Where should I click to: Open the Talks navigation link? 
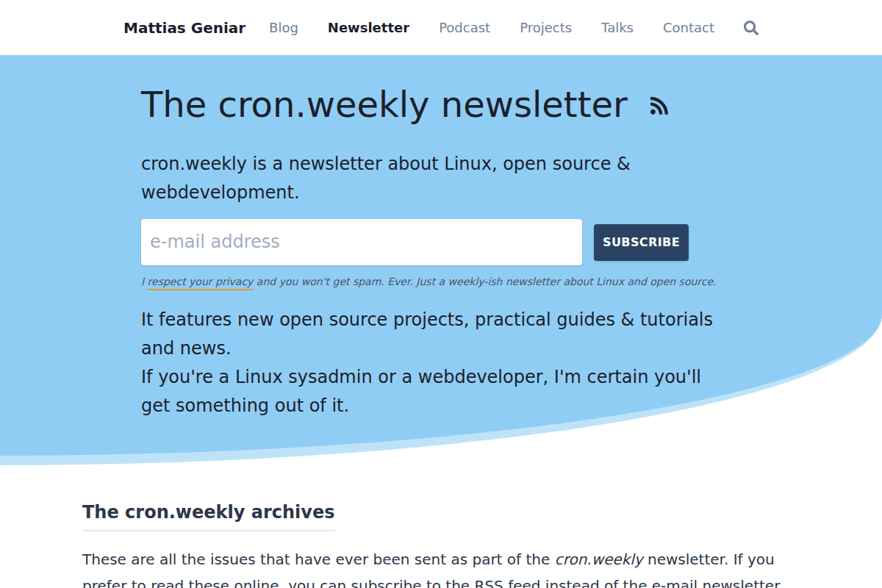pos(617,27)
